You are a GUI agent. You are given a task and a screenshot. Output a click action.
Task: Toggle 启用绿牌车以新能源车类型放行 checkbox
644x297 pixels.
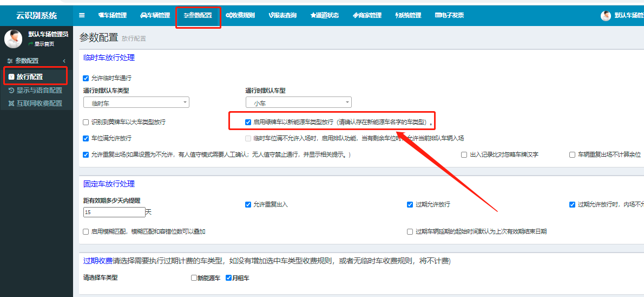coord(248,122)
